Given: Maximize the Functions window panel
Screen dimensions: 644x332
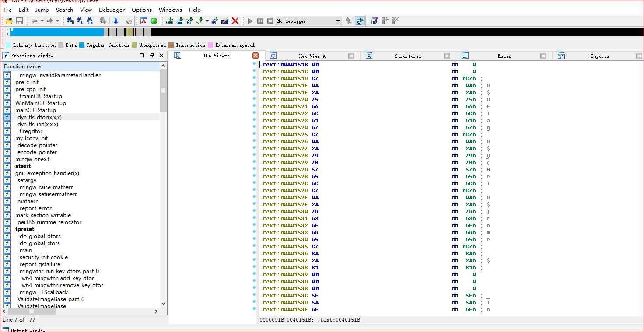Looking at the screenshot, I should point(142,56).
